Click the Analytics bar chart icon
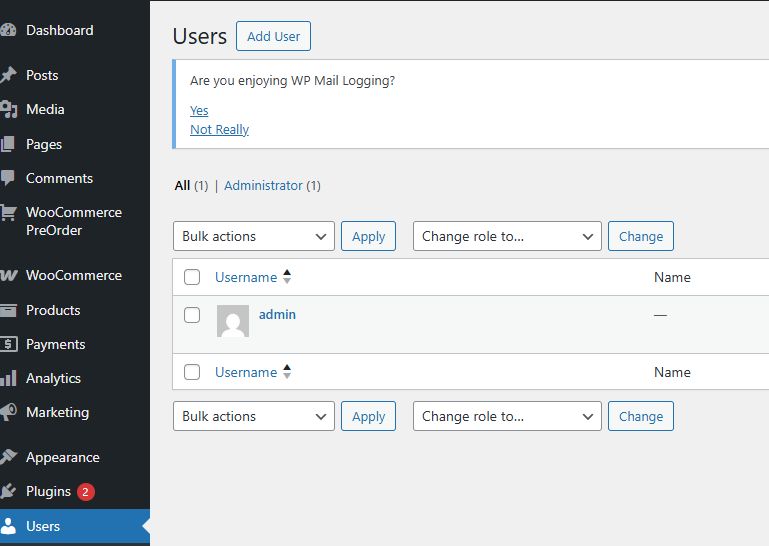769x546 pixels. tap(9, 378)
